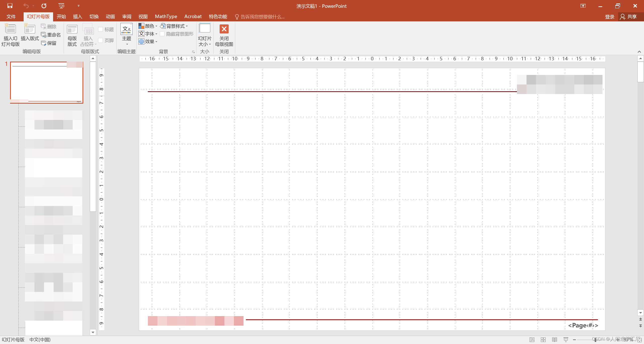The height and width of the screenshot is (344, 644).
Task: Open the Insert (插入) ribbon tab
Action: pyautogui.click(x=77, y=17)
